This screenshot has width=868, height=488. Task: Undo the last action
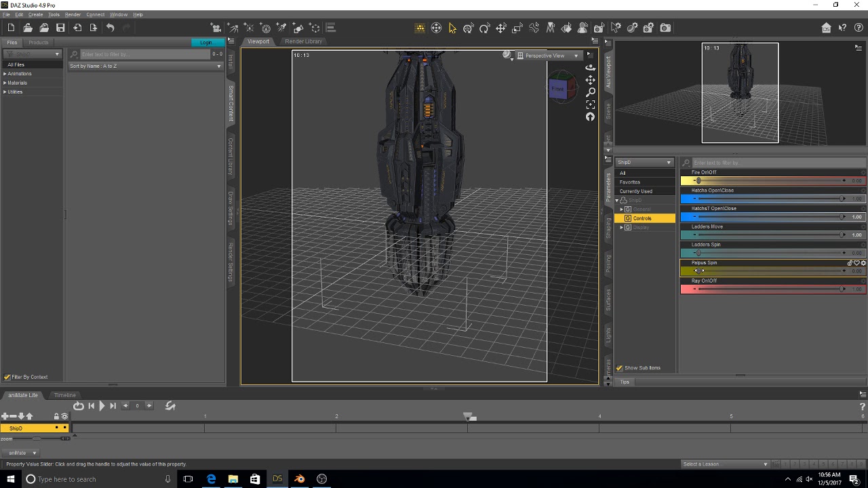[110, 28]
